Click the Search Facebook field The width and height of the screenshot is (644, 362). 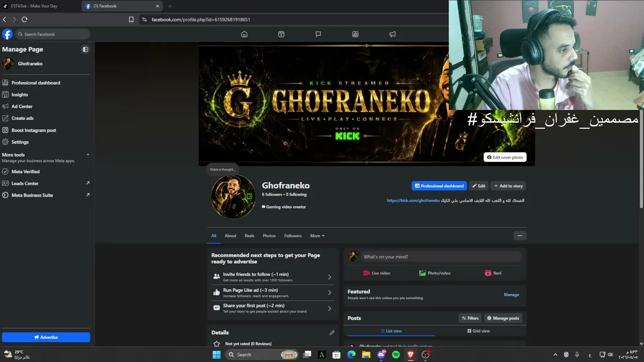52,34
